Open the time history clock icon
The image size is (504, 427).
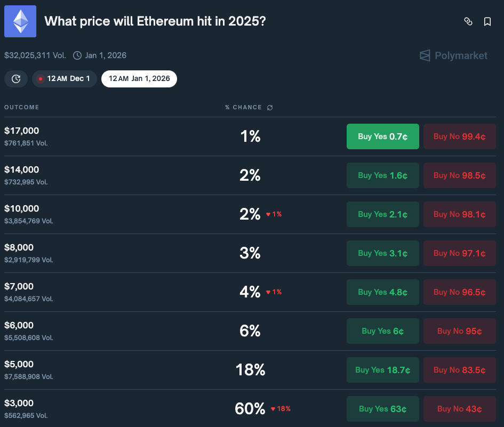click(15, 78)
